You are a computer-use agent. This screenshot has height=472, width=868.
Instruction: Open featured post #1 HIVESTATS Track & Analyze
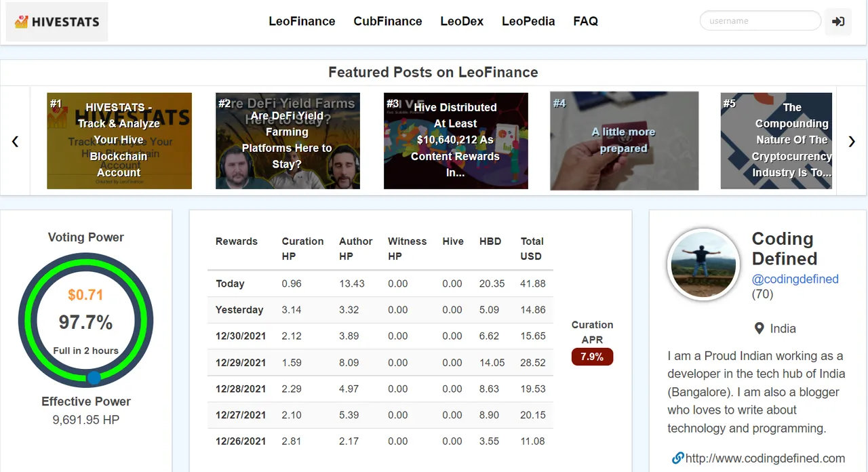(x=119, y=141)
